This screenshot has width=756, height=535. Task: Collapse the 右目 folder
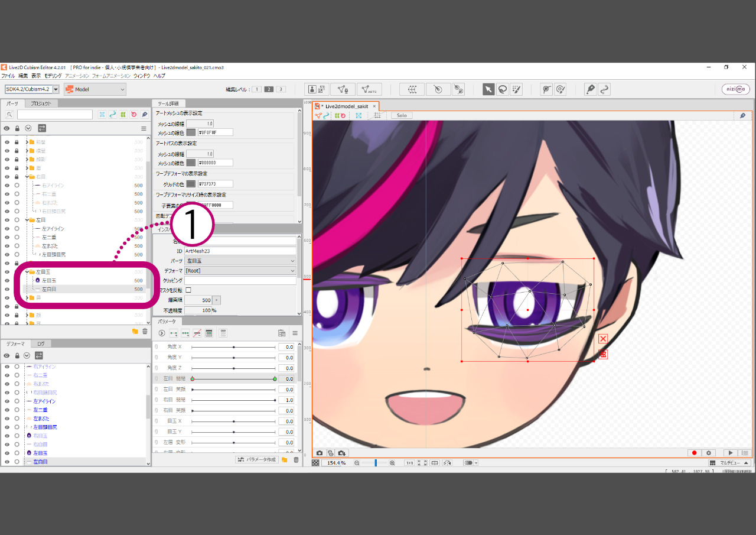(27, 176)
